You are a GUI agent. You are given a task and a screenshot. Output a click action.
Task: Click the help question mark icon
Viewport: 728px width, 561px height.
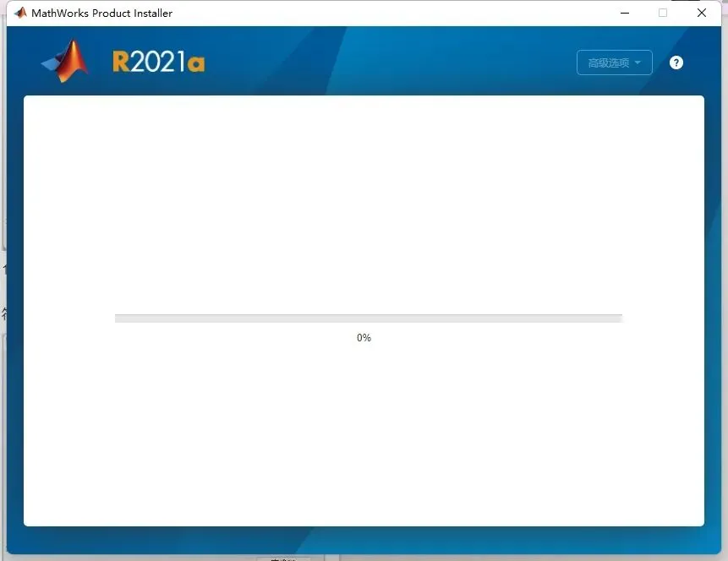(x=676, y=63)
